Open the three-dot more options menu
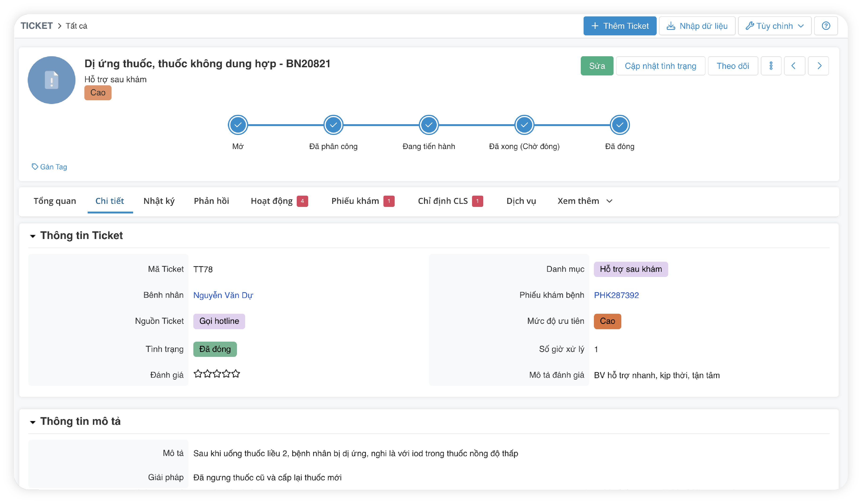Screen dimensions: 862x504 click(x=771, y=66)
